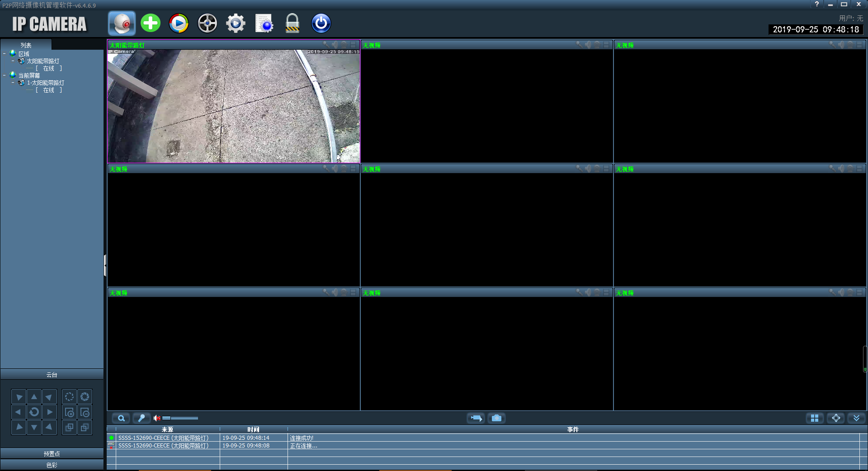Click the padlock lock icon
The height and width of the screenshot is (471, 868).
click(292, 23)
